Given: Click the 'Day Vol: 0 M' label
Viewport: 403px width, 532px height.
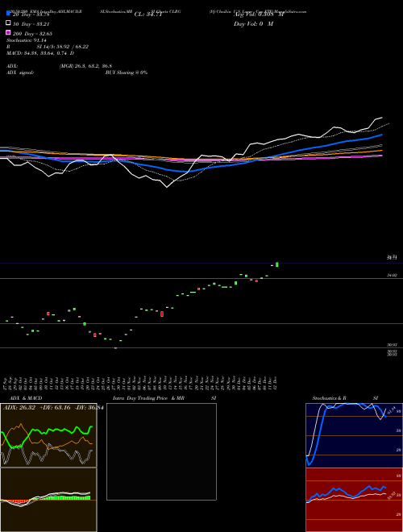Looking at the screenshot, I should [x=253, y=24].
